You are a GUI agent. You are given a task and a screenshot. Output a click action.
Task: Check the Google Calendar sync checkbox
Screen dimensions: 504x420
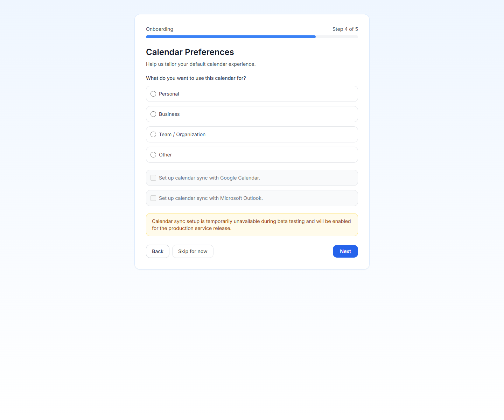[153, 178]
